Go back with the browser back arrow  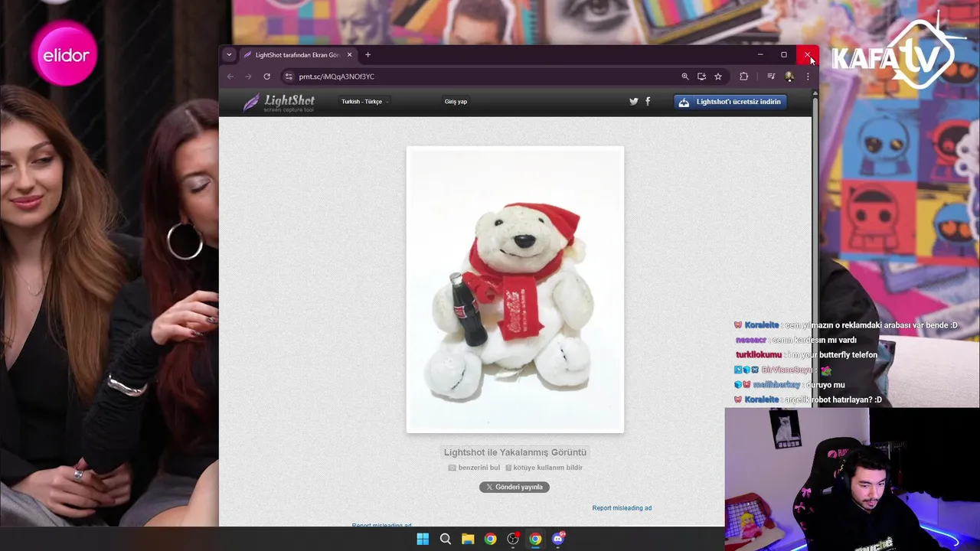[x=230, y=77]
